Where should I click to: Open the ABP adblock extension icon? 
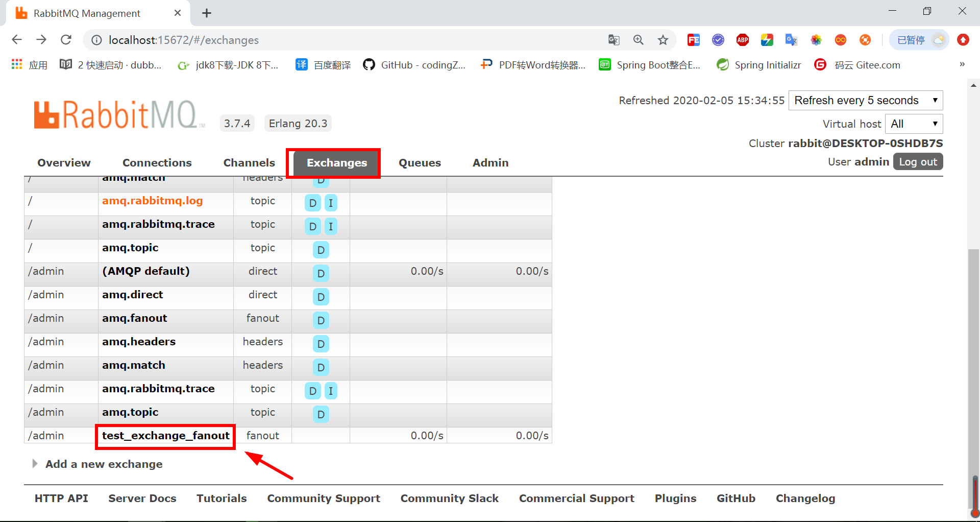click(x=743, y=40)
